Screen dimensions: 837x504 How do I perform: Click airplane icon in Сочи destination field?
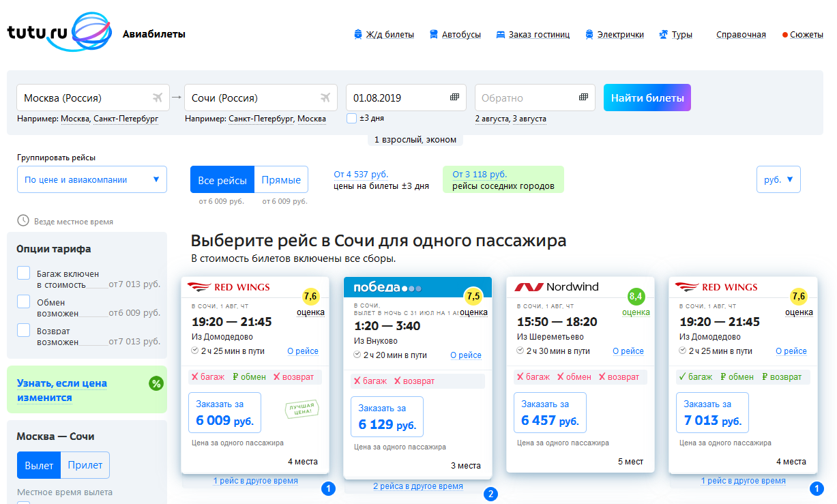click(327, 98)
